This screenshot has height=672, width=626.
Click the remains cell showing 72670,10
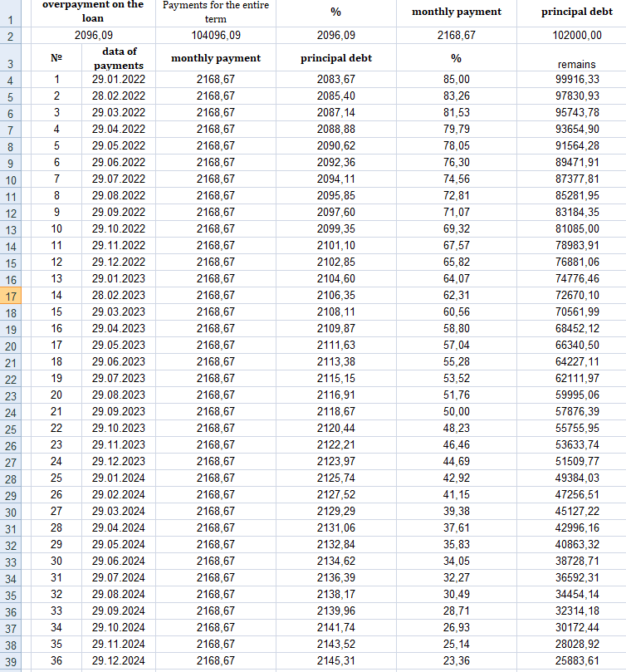click(x=577, y=295)
